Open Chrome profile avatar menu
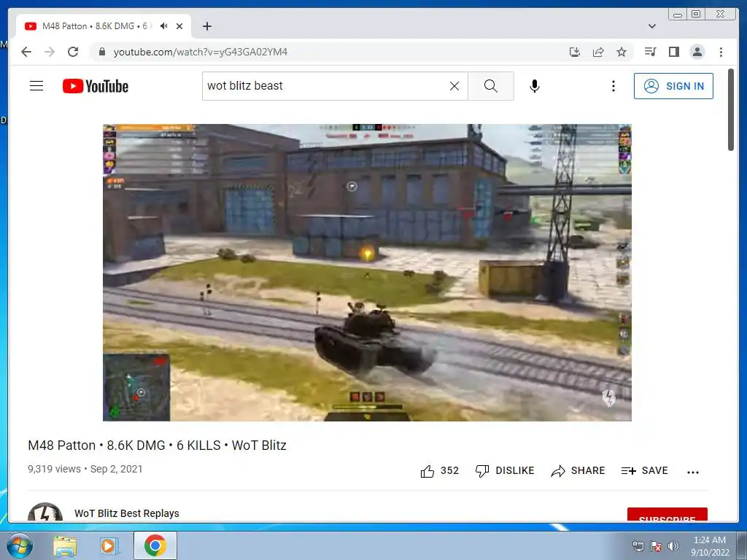 697,52
